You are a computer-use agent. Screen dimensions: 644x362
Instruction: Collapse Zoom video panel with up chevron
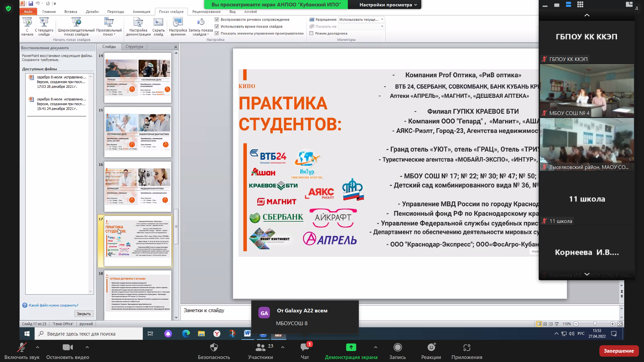[587, 15]
